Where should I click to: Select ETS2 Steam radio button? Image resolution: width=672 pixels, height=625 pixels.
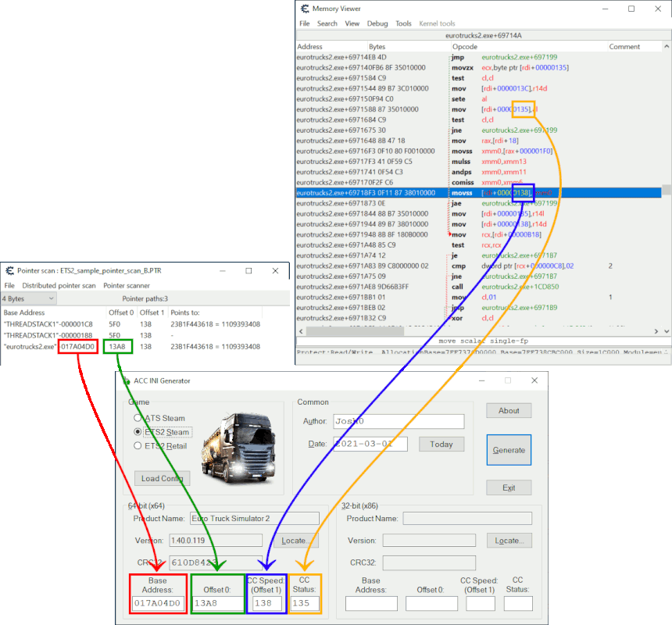[x=138, y=432]
